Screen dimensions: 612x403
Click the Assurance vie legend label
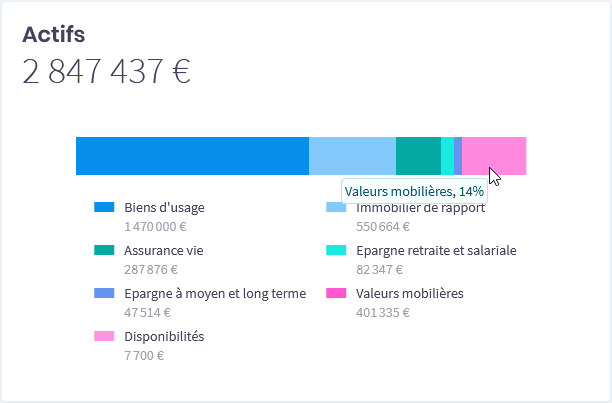tap(163, 251)
